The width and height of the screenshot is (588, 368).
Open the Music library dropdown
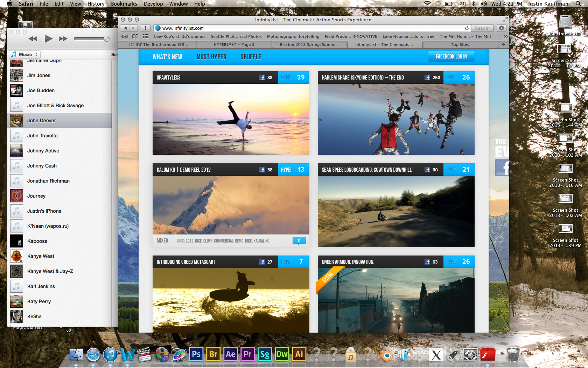[24, 54]
